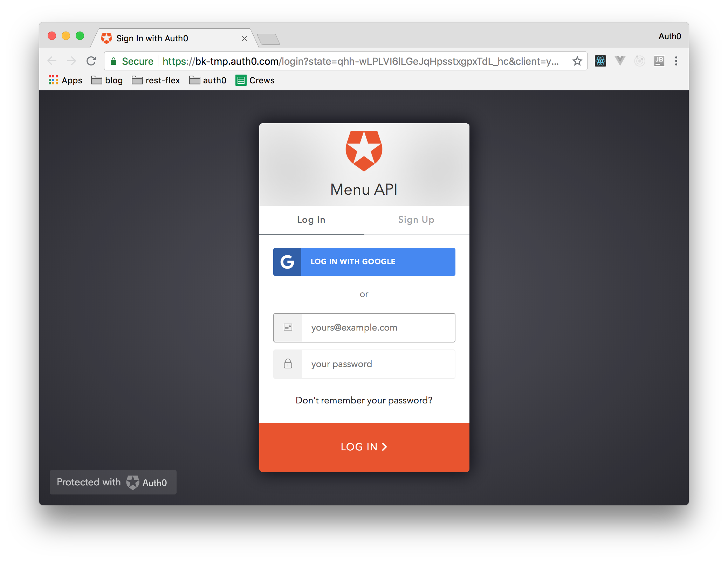Click the padlock icon in password field

pos(288,363)
